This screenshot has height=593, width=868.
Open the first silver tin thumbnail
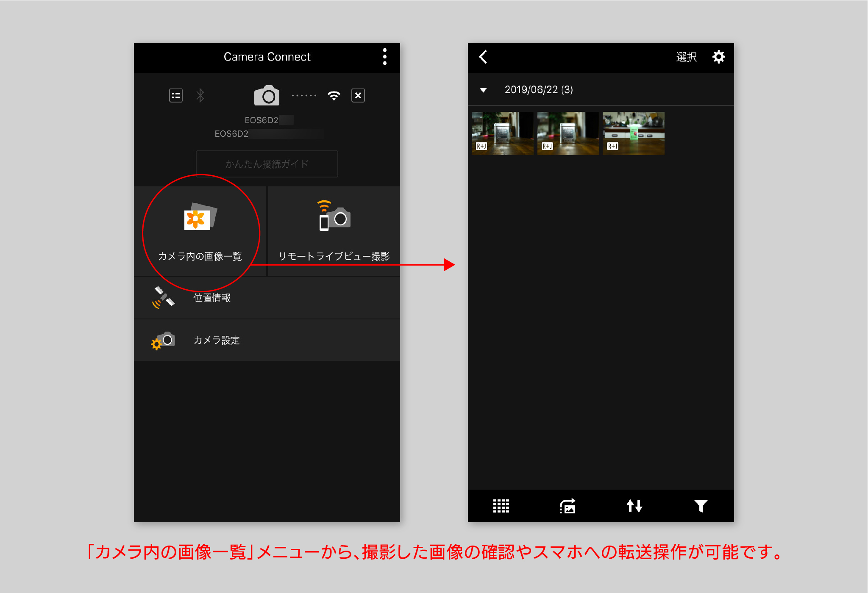click(x=503, y=133)
